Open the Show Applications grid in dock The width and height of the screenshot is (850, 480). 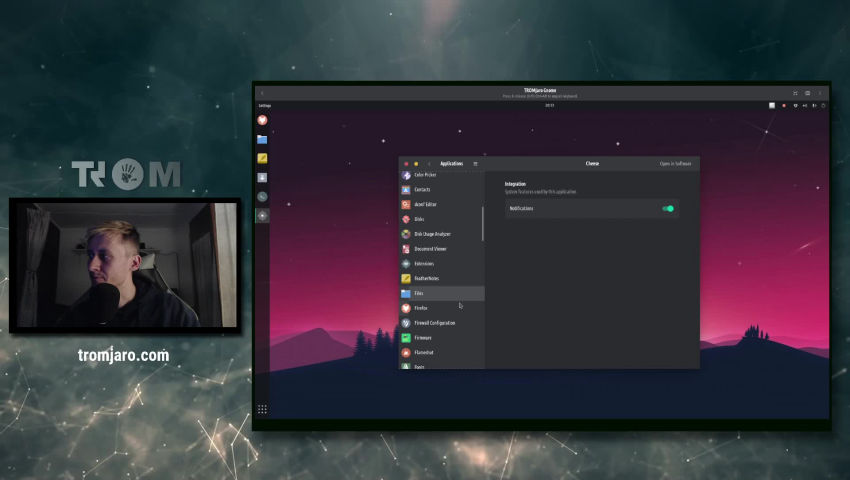[262, 409]
